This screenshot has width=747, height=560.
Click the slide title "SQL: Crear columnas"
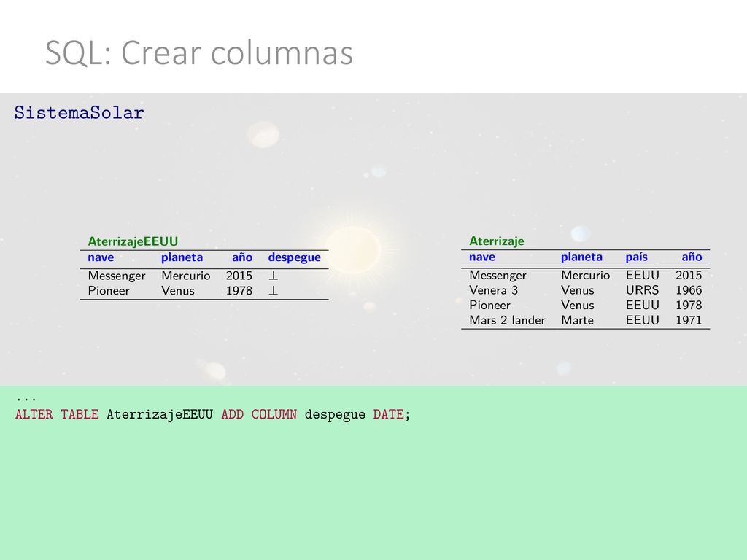coord(199,52)
